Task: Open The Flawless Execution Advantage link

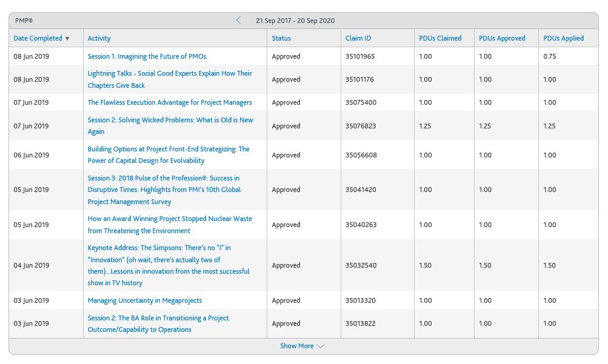Action: (x=170, y=102)
